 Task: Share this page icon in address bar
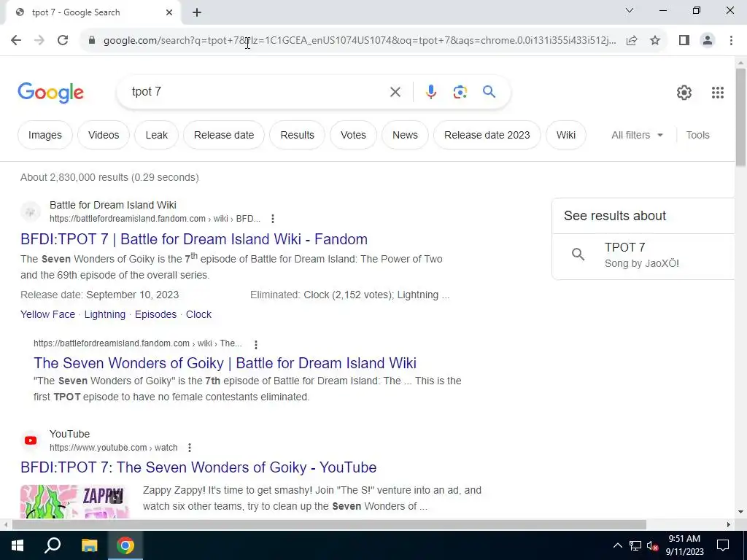coord(632,41)
